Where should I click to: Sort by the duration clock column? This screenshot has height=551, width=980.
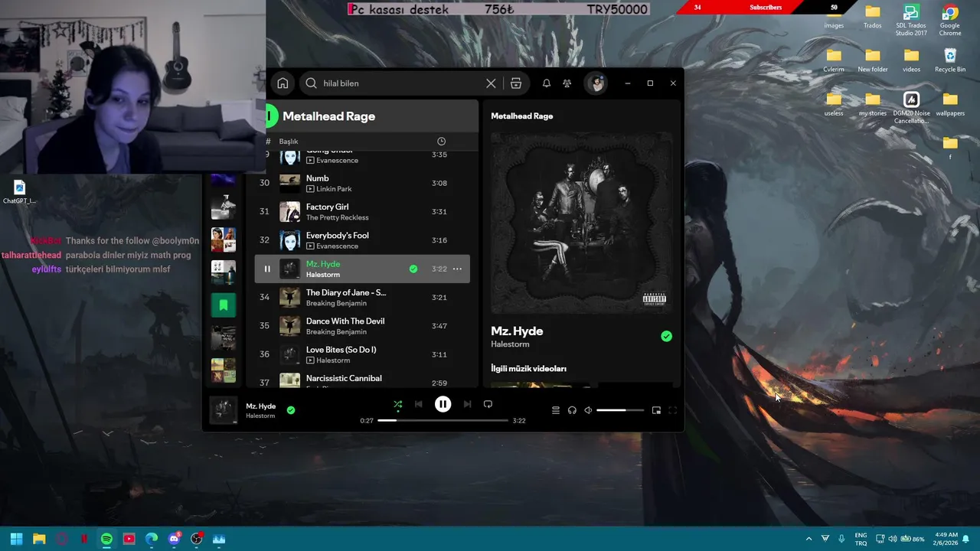point(441,142)
